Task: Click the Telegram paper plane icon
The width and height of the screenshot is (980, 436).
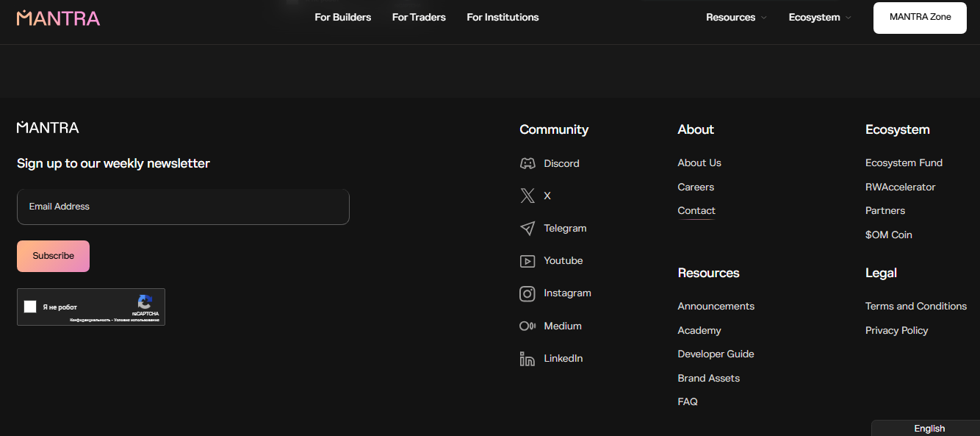Action: [527, 229]
